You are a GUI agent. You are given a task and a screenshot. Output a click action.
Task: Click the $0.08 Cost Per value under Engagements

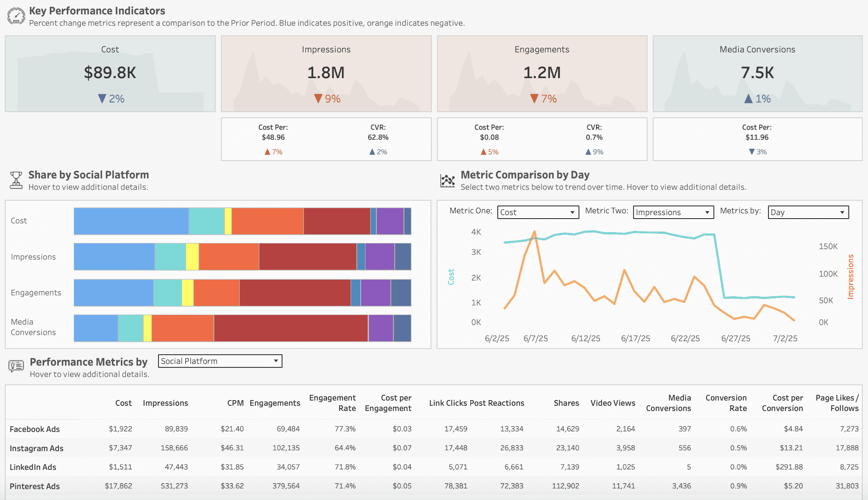click(489, 137)
